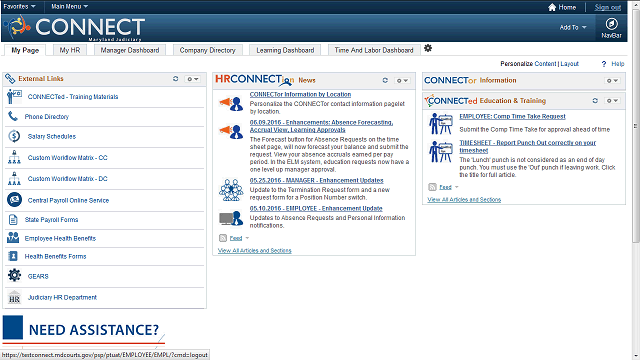Click the RSS feed icon in the News pagelet
640x360 pixels.
pos(223,238)
